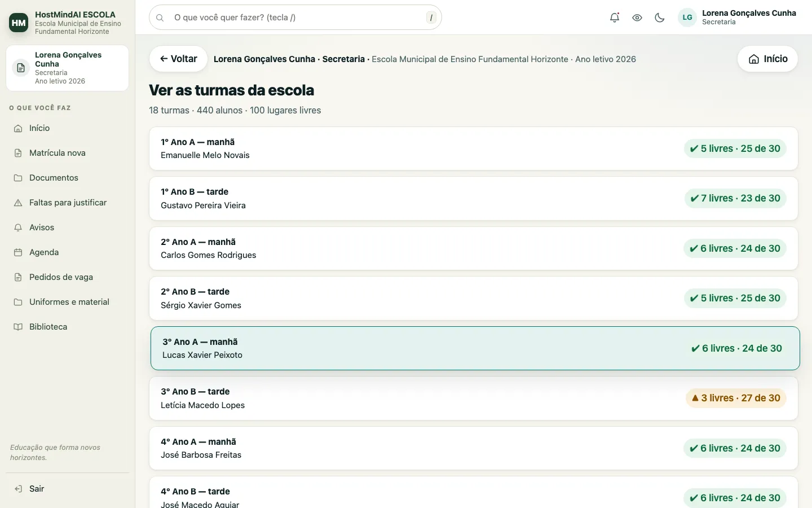Click the '7 livres · 23 de 30' badge
812x508 pixels.
pos(735,198)
